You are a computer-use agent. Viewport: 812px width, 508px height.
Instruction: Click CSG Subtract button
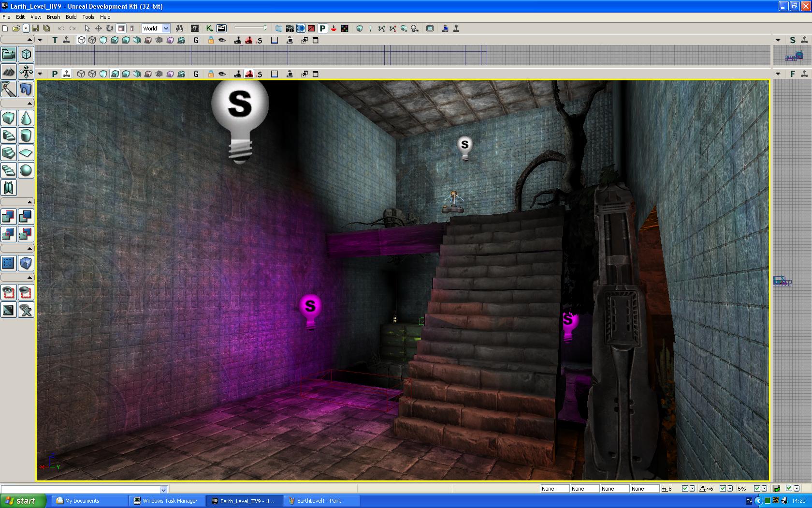tap(26, 217)
